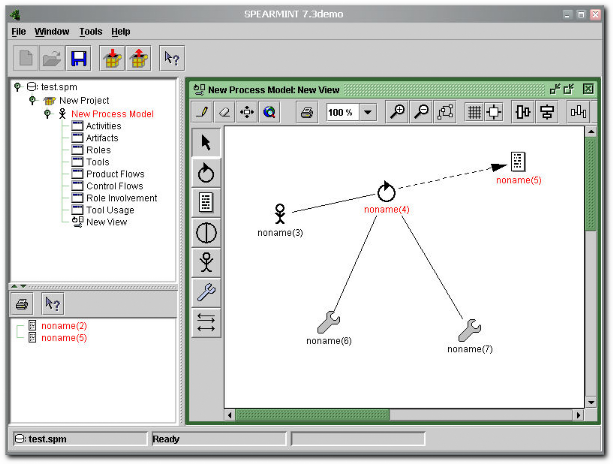Print the view using the printer icon
This screenshot has width=613, height=464.
tap(306, 112)
